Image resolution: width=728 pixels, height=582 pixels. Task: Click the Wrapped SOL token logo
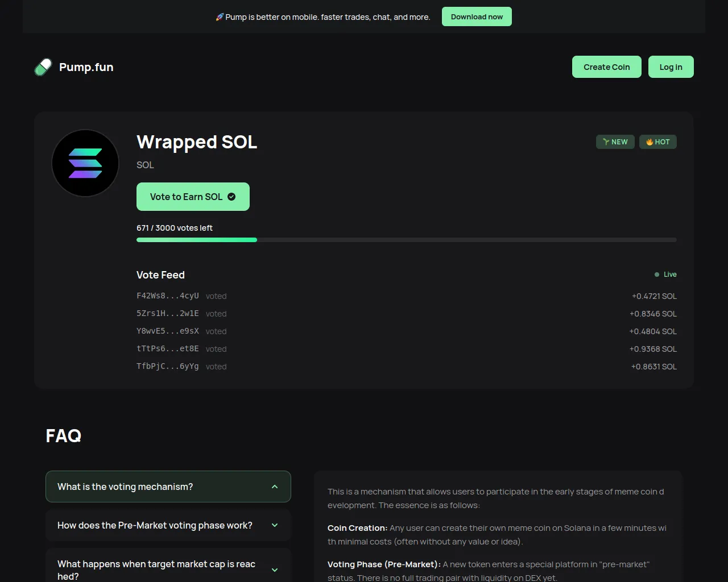coord(85,163)
